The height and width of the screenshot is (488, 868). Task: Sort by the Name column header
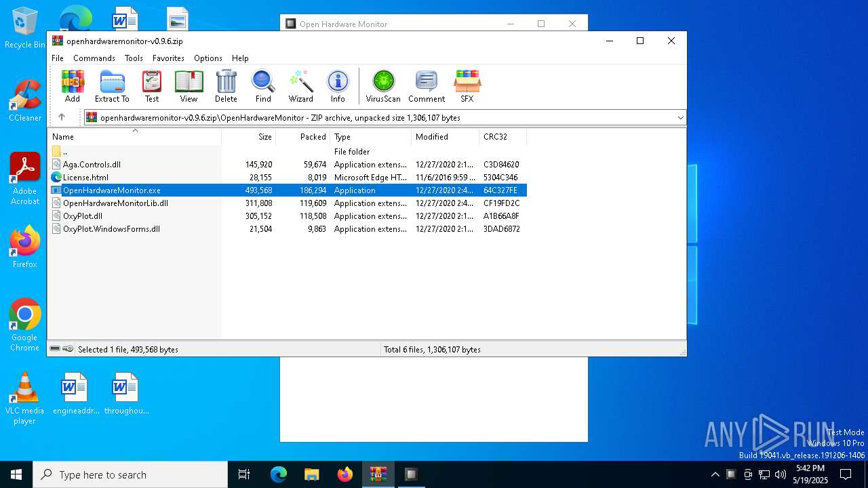pyautogui.click(x=134, y=137)
